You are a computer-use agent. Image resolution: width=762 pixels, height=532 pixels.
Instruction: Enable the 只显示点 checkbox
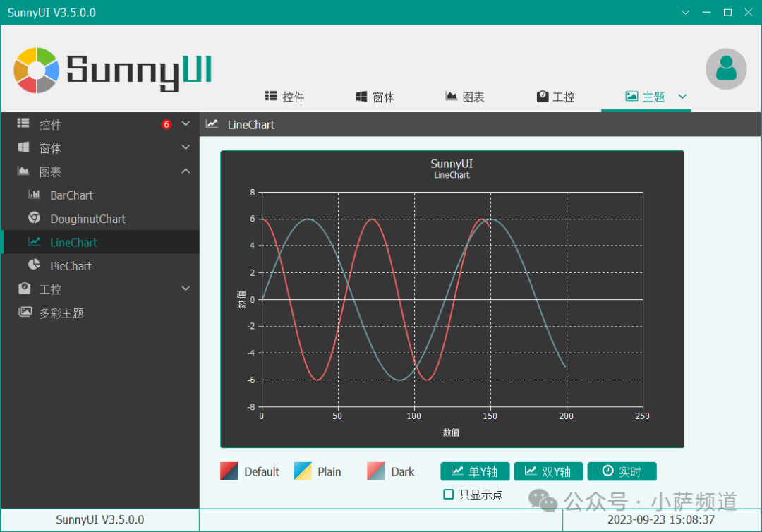point(448,495)
